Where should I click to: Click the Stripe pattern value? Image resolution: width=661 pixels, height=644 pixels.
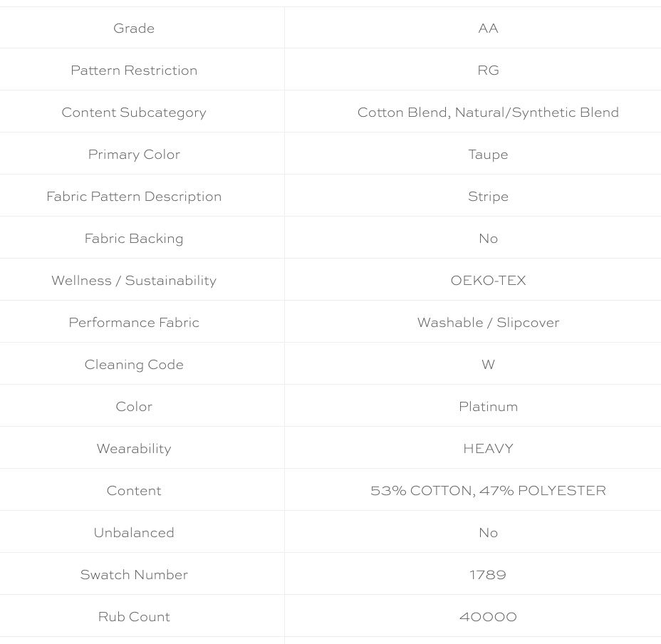[488, 197]
